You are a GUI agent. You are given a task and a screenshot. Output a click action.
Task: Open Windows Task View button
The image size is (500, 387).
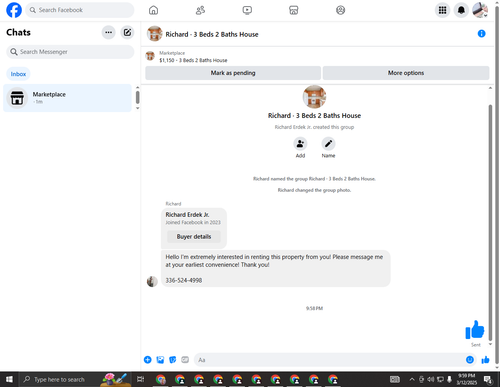[x=140, y=379]
